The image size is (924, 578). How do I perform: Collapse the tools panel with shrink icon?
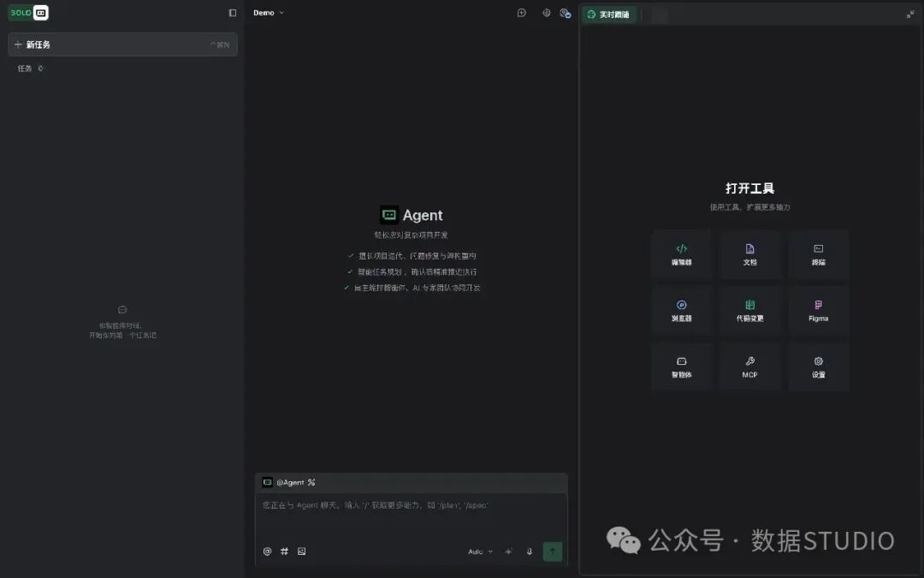(909, 15)
